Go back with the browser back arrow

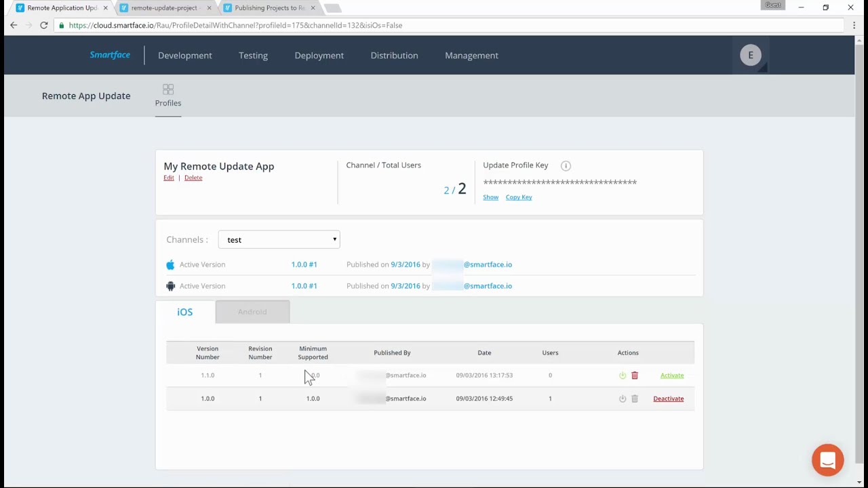(x=14, y=25)
